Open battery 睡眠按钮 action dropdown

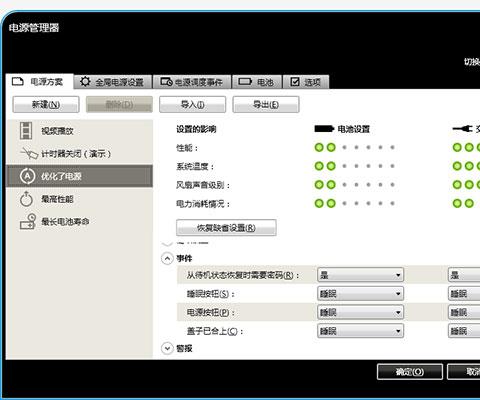(x=360, y=294)
